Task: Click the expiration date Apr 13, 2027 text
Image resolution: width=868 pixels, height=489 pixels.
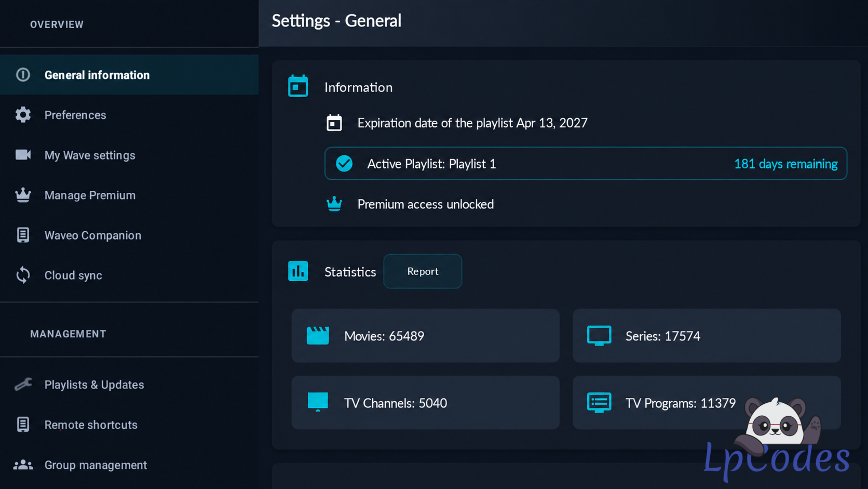Action: pyautogui.click(x=472, y=123)
